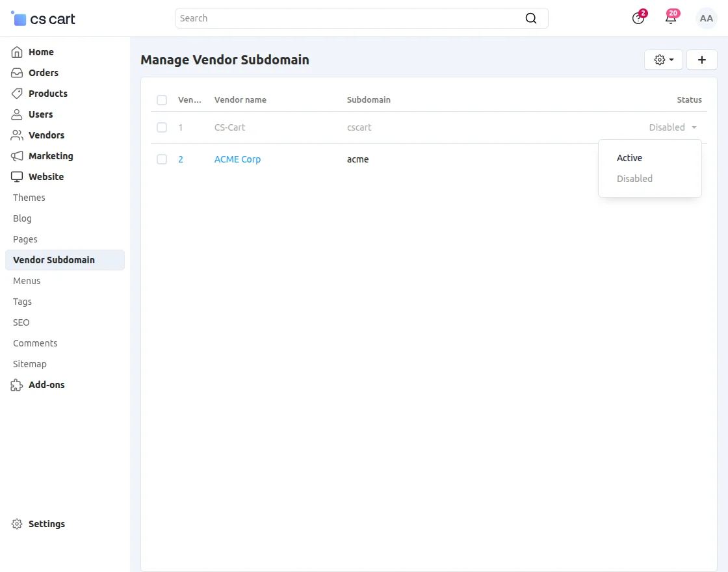Viewport: 728px width, 572px height.
Task: Check the select-all checkbox in table header
Action: (162, 100)
